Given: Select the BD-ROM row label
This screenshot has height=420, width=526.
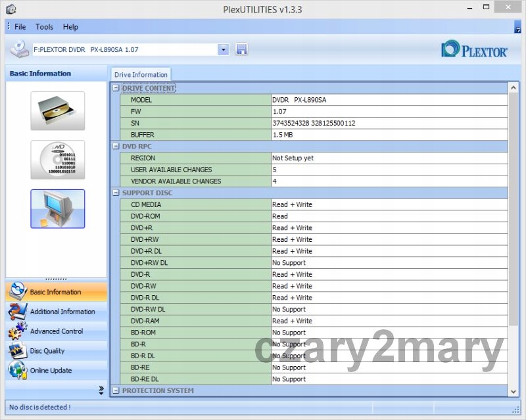Looking at the screenshot, I should tap(143, 333).
